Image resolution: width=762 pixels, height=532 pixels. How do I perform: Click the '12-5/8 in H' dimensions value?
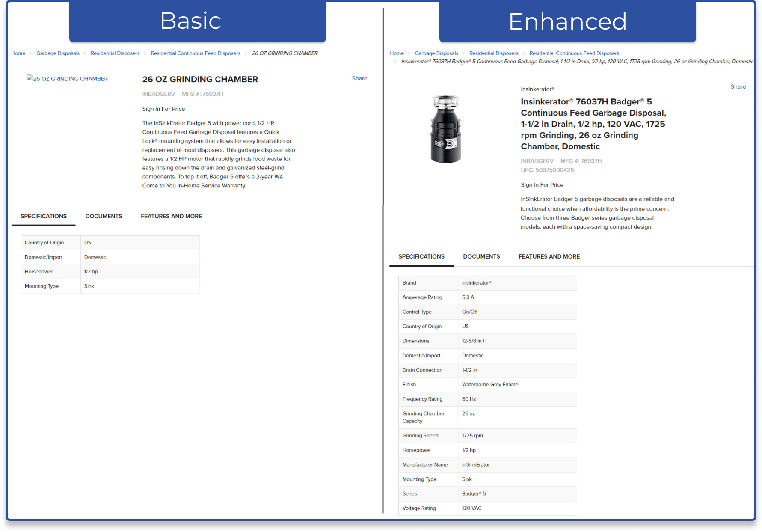tap(474, 341)
